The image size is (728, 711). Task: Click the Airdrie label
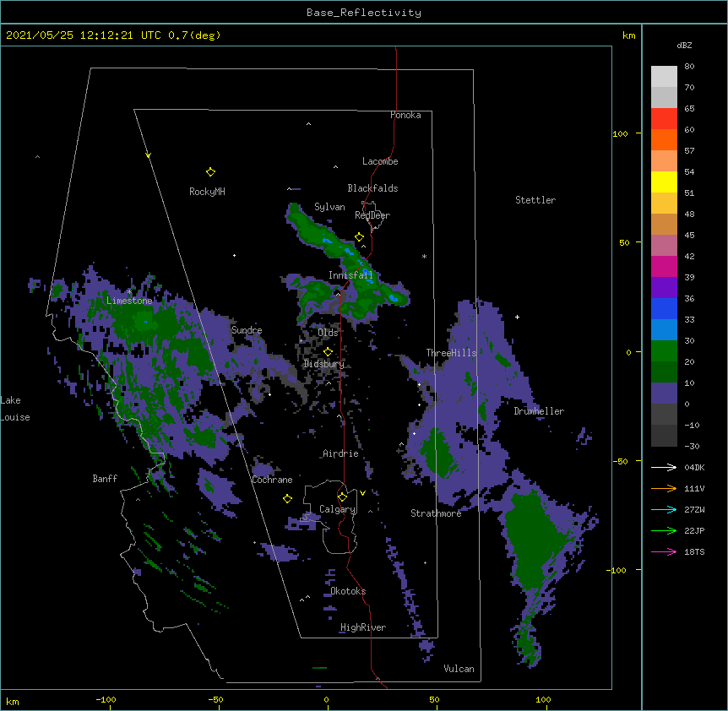(x=341, y=453)
